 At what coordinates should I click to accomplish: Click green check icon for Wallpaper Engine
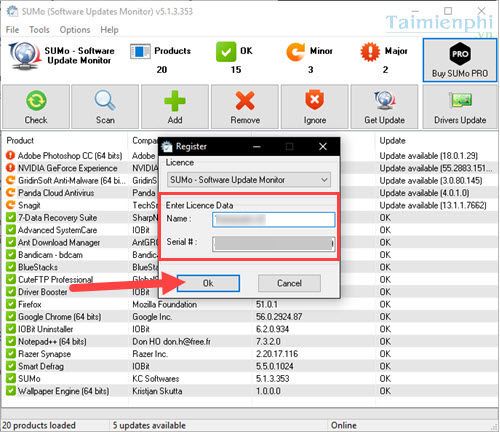[x=11, y=391]
